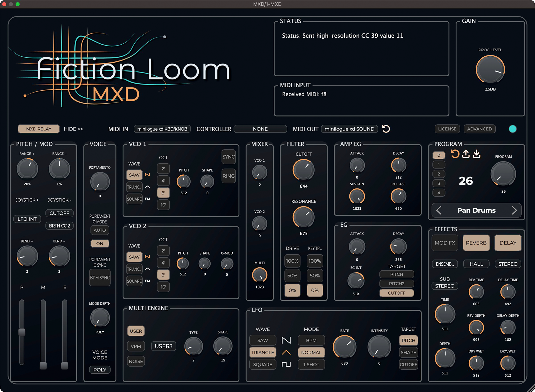Enable the VCO 1 RING modulation toggle

tap(228, 176)
